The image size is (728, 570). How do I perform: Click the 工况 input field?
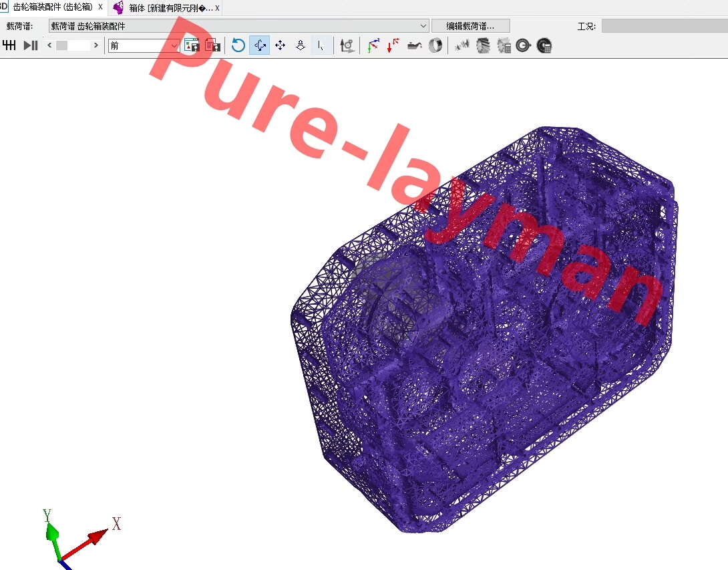point(665,26)
